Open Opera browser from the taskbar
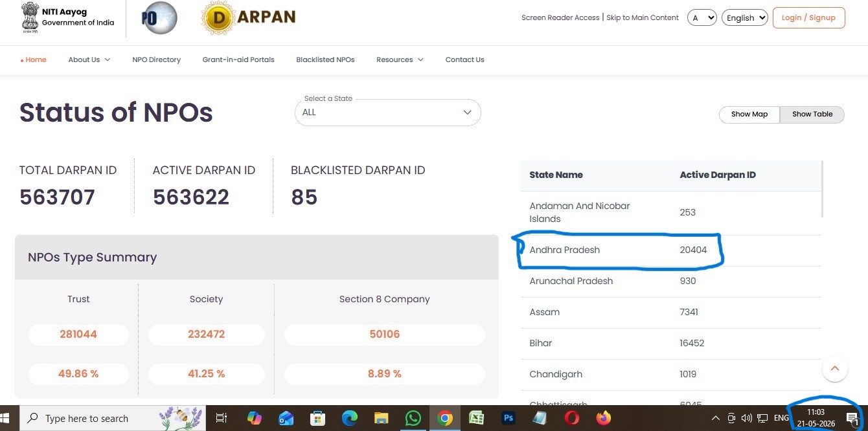Viewport: 868px width, 431px height. click(572, 418)
